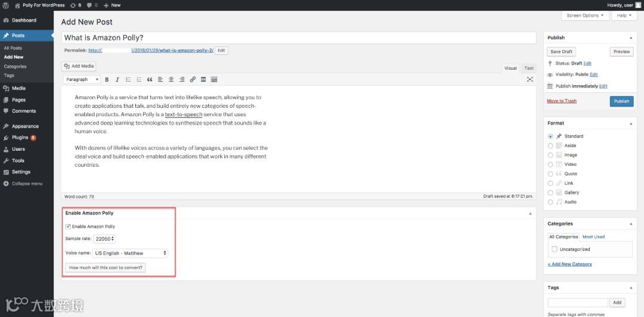Check the Uncategorized category
This screenshot has width=644, height=317.
(555, 249)
